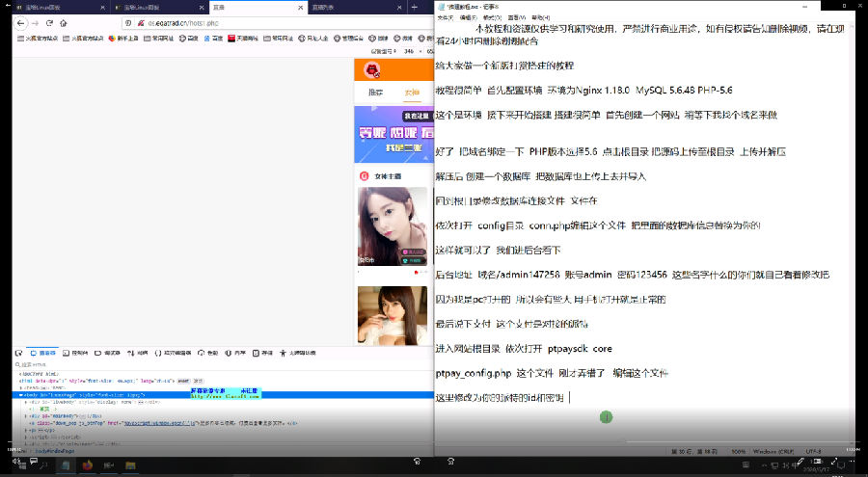Screen dimensions: 868x477
Task: Focus the browser URL address field
Action: 277,23
